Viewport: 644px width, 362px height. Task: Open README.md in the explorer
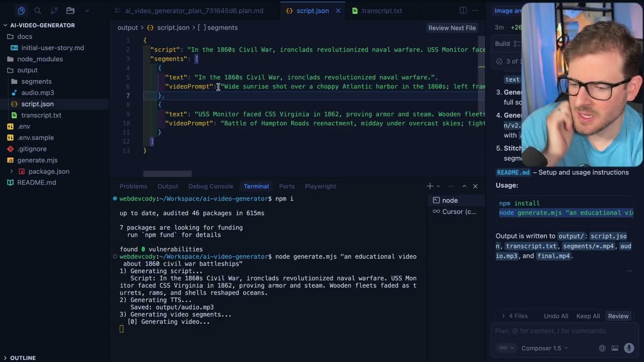pyautogui.click(x=37, y=183)
